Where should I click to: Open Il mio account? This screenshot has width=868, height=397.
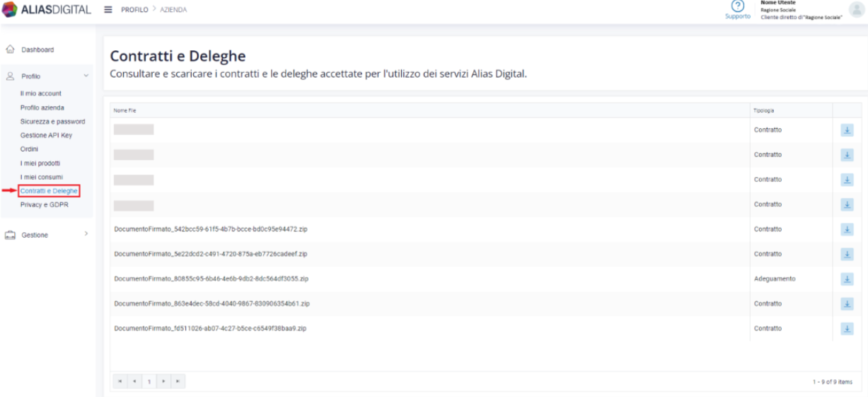click(41, 93)
